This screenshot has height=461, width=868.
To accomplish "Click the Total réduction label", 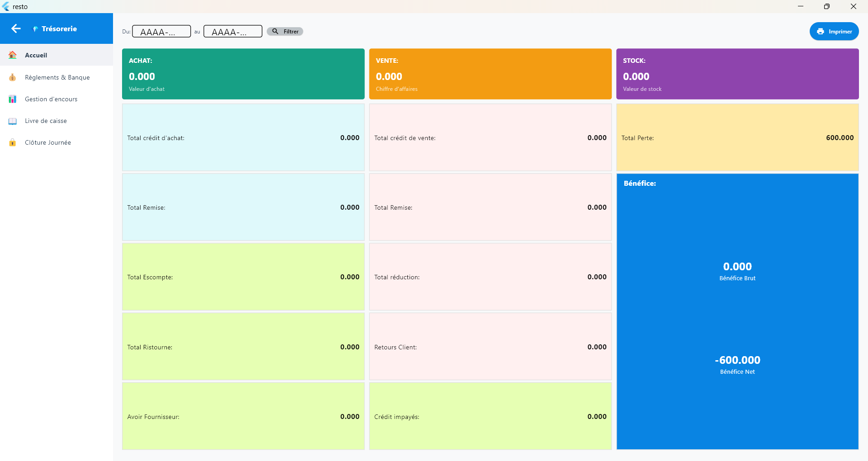I will point(397,277).
